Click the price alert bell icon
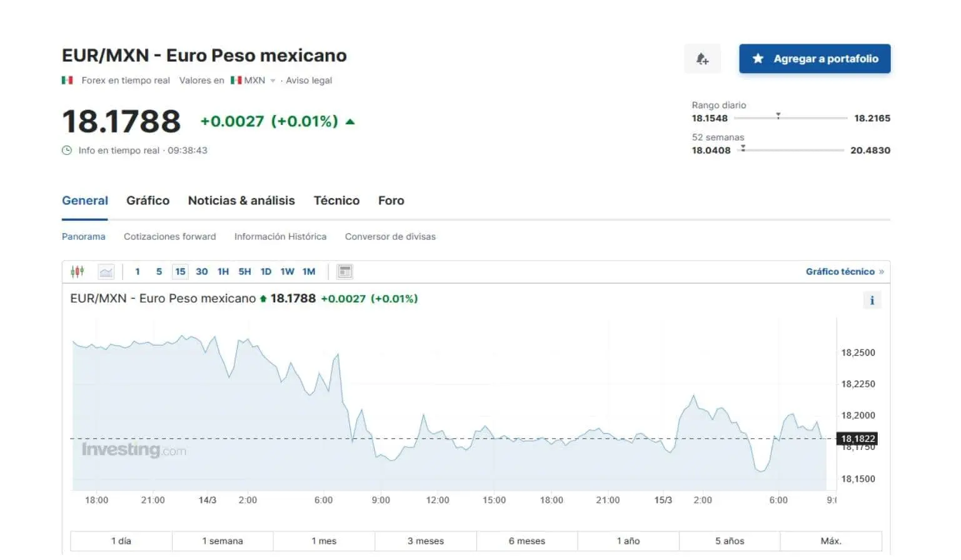The height and width of the screenshot is (560, 961). 702,59
